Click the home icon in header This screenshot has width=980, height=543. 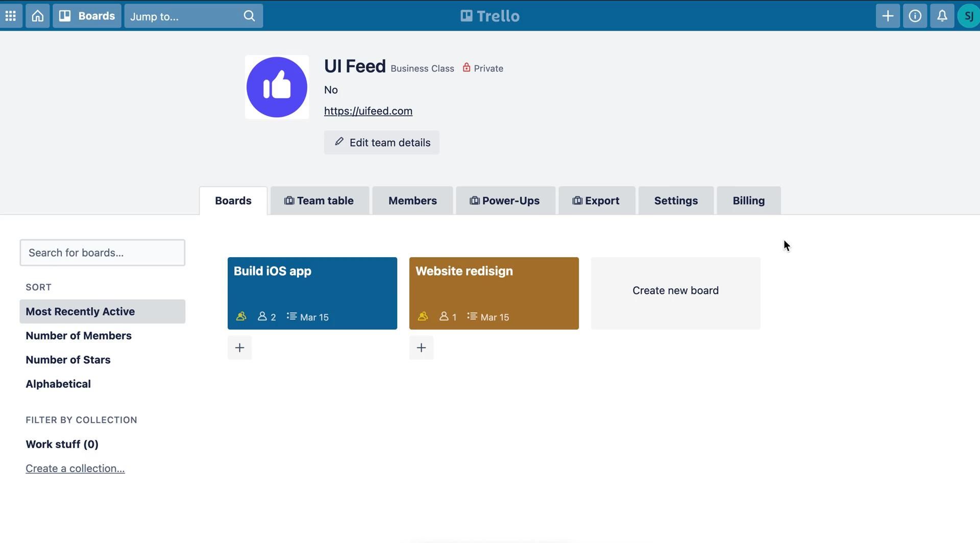pyautogui.click(x=37, y=16)
